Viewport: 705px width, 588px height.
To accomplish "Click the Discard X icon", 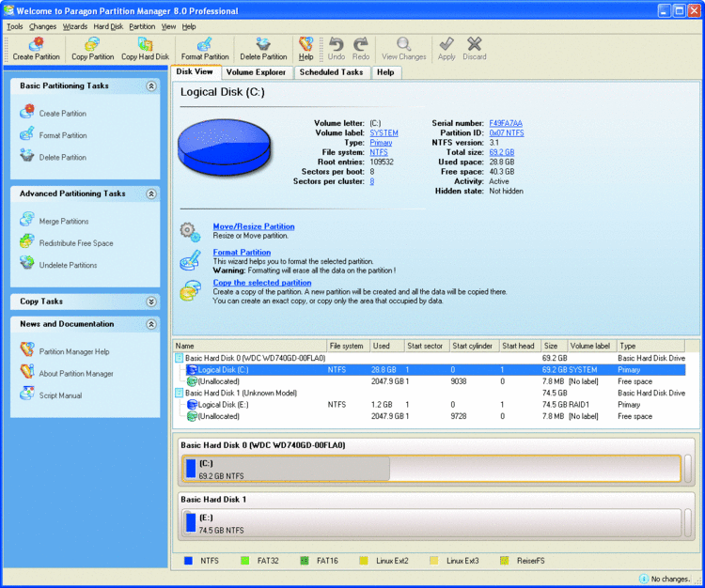I will point(475,44).
